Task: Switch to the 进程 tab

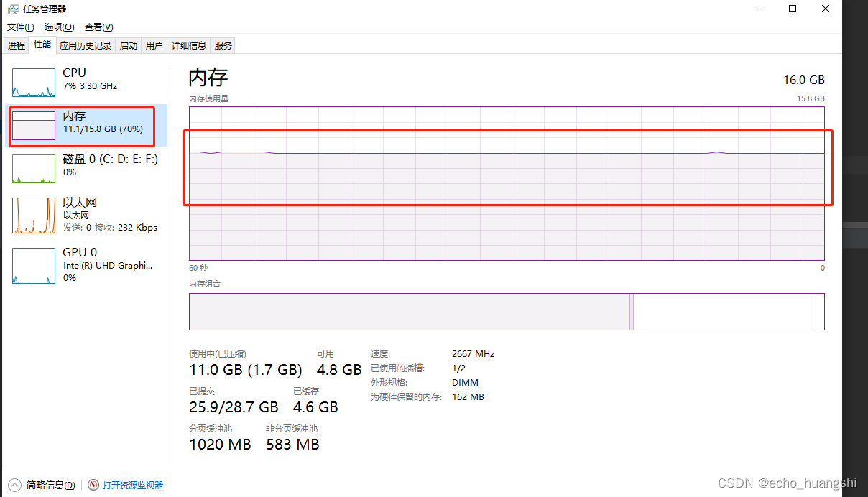Action: tap(17, 45)
